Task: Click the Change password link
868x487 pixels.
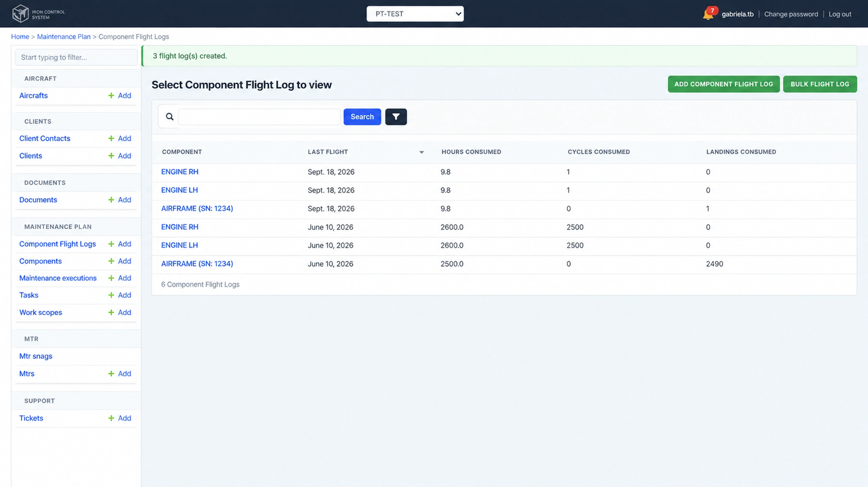Action: tap(791, 14)
